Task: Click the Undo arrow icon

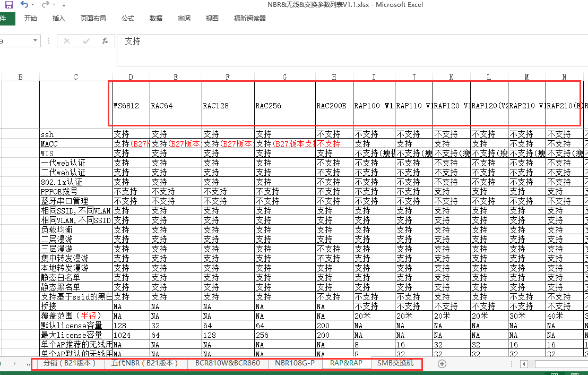Action: coord(24,5)
